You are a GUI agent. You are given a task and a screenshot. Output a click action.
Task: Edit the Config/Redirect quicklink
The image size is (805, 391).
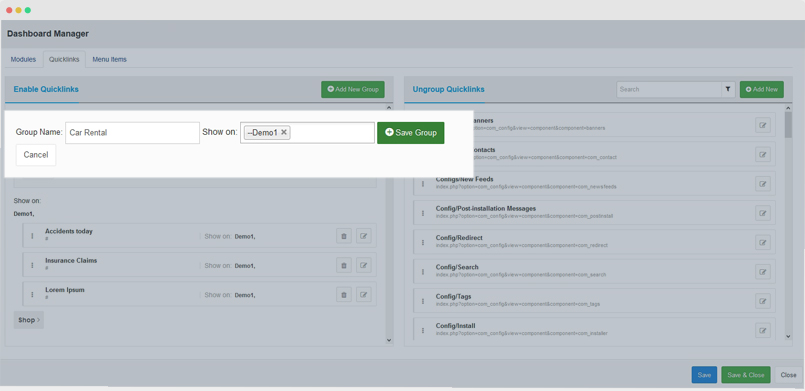[x=763, y=242]
